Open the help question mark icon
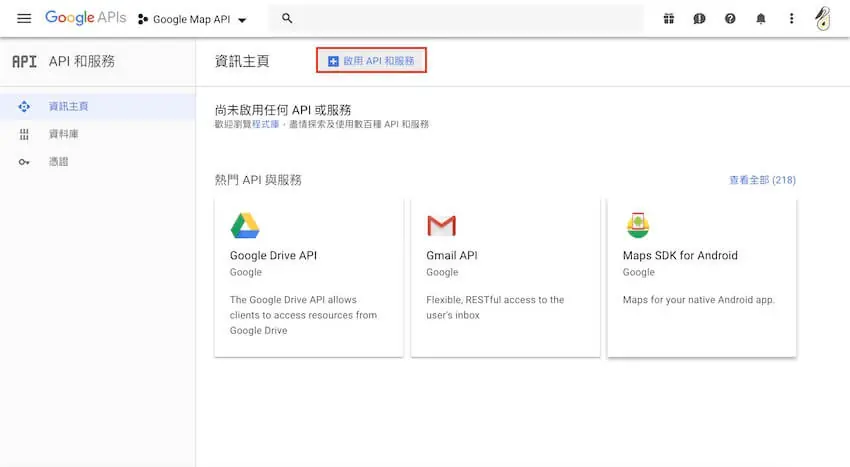 click(x=730, y=19)
